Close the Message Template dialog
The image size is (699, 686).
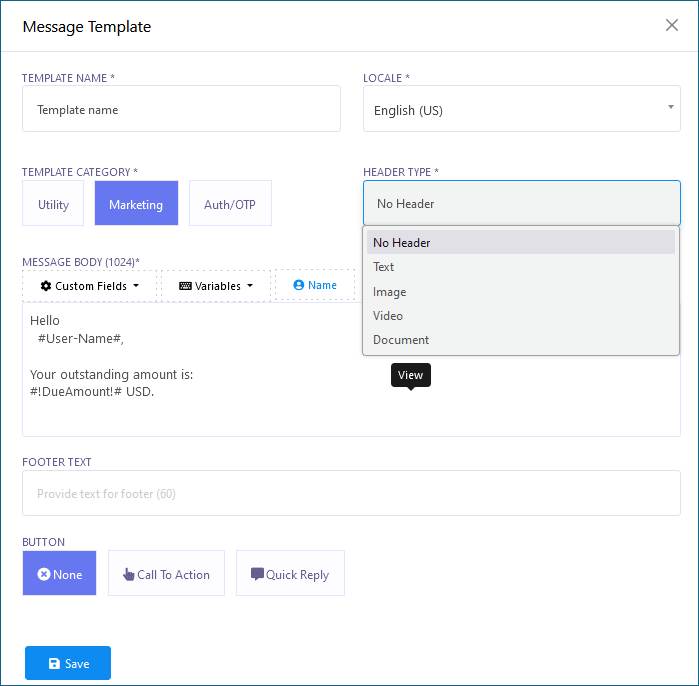pos(672,25)
